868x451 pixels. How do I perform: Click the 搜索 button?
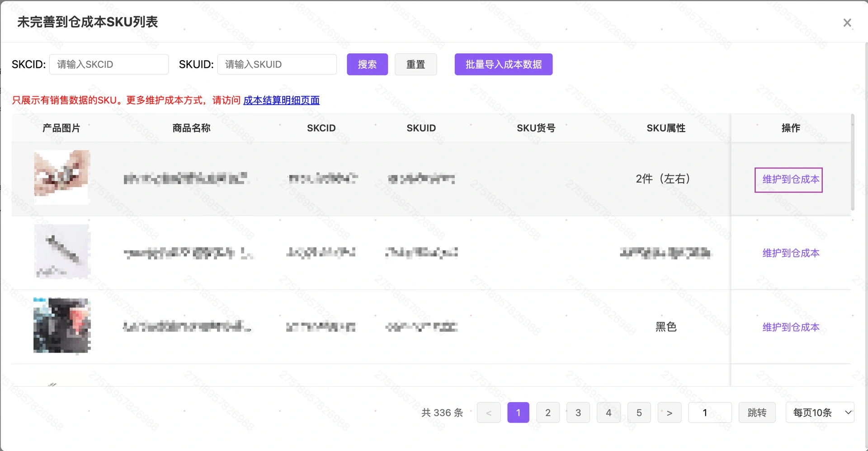pyautogui.click(x=367, y=64)
